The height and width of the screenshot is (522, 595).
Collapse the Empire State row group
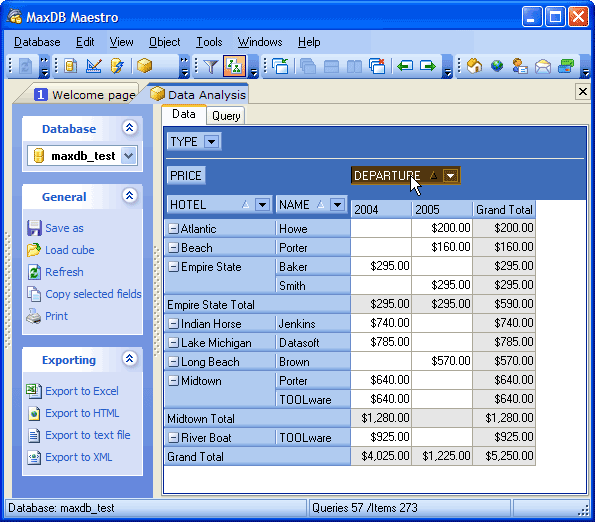point(173,267)
